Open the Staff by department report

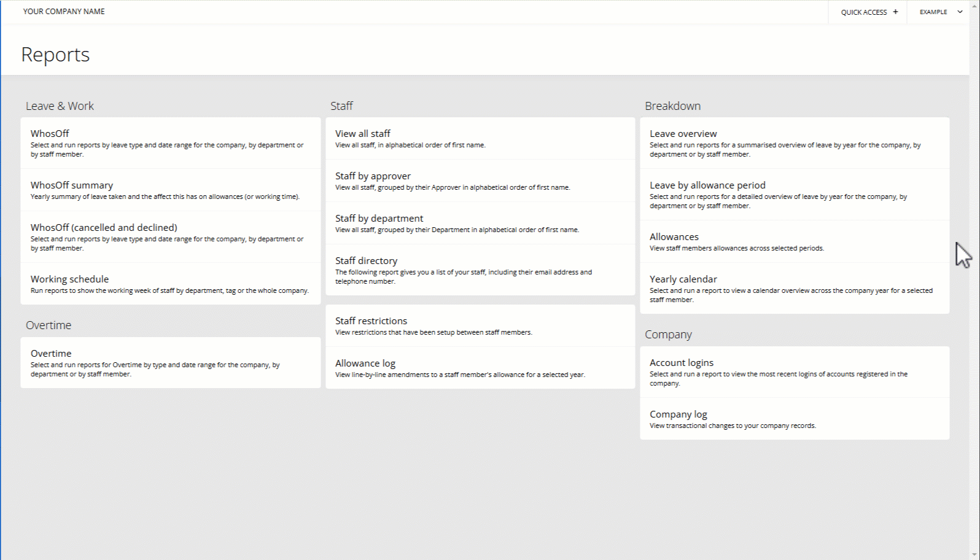(x=480, y=224)
